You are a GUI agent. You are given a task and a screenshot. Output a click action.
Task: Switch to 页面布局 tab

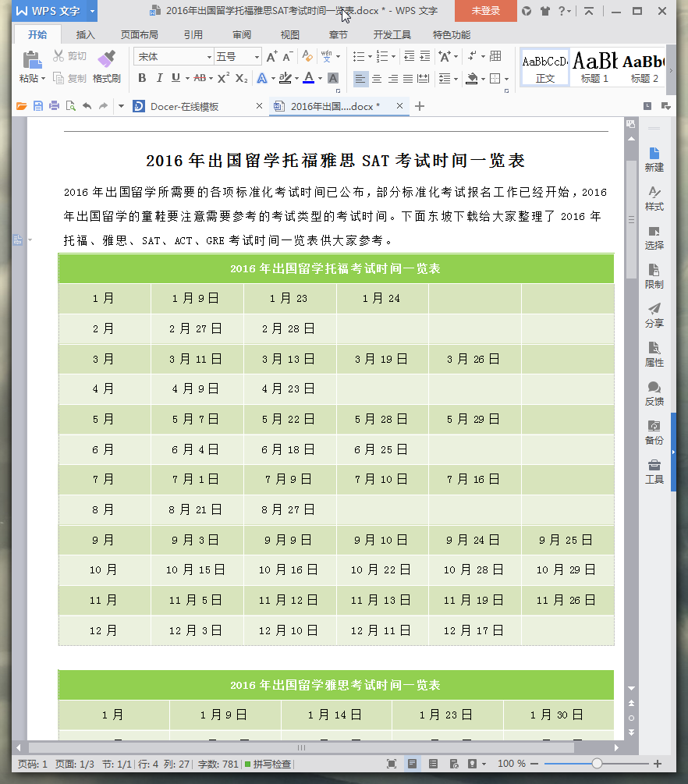coord(139,34)
